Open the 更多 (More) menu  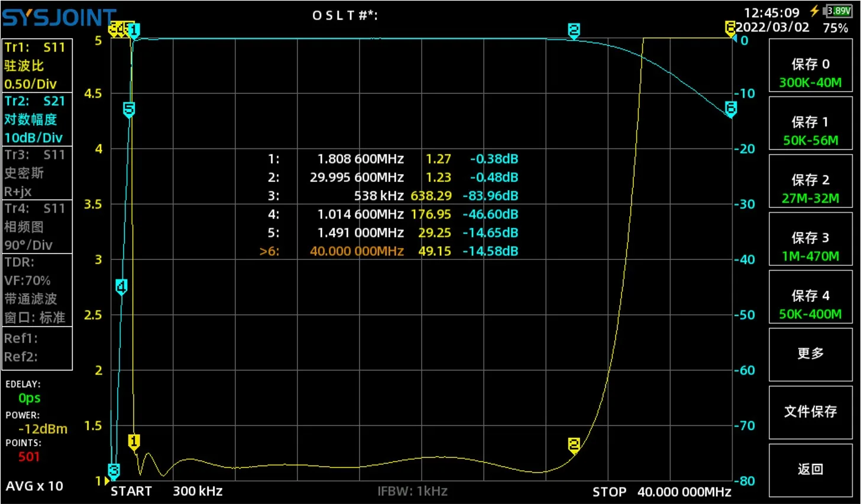pos(810,355)
